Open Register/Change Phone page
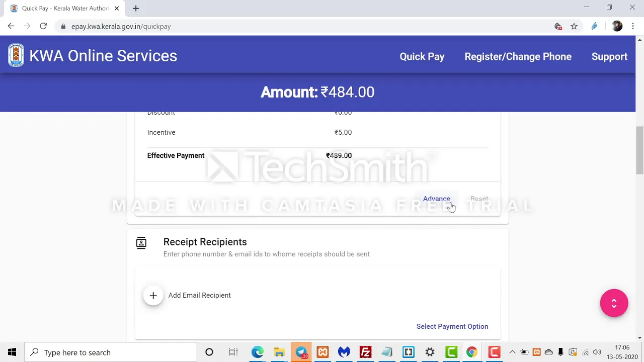This screenshot has width=644, height=362. pos(518,56)
